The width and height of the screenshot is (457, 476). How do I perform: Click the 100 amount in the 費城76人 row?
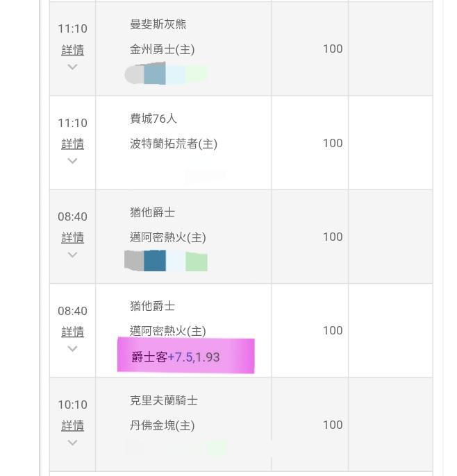pyautogui.click(x=332, y=143)
